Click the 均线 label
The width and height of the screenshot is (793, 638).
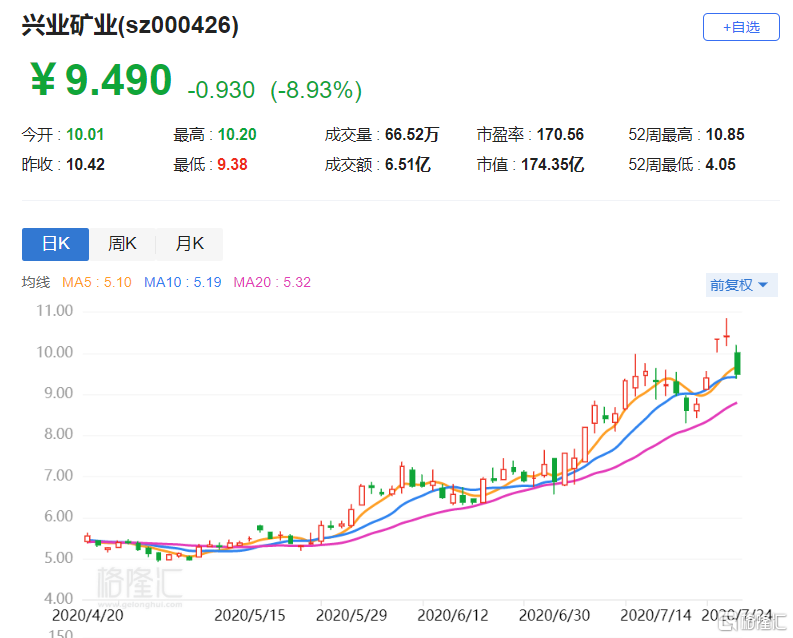(x=35, y=282)
